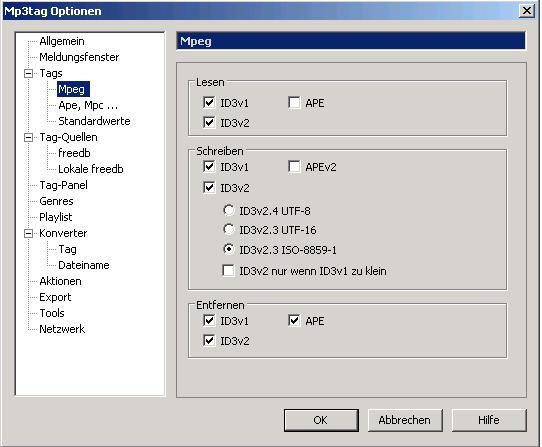Open Playlist settings page
The image size is (542, 447).
56,217
